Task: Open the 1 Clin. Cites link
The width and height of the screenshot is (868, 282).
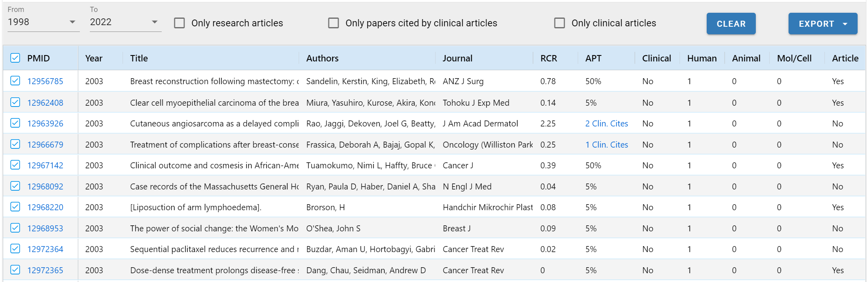Action: point(606,145)
